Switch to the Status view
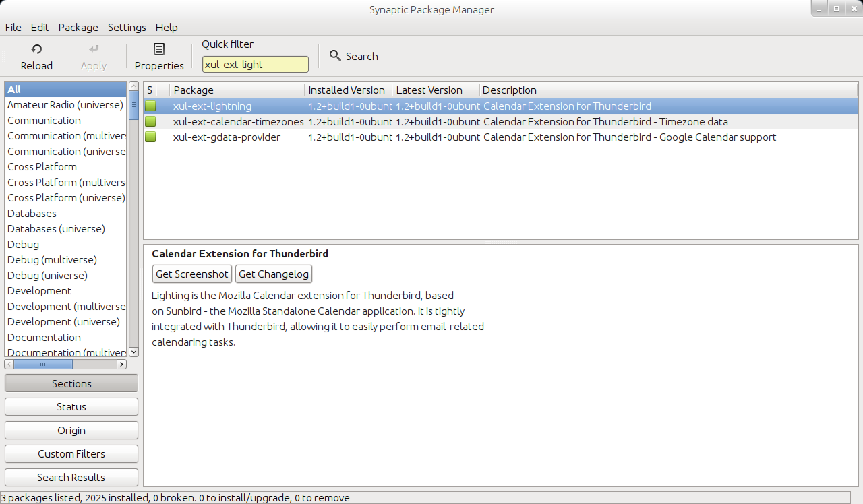 coord(71,407)
